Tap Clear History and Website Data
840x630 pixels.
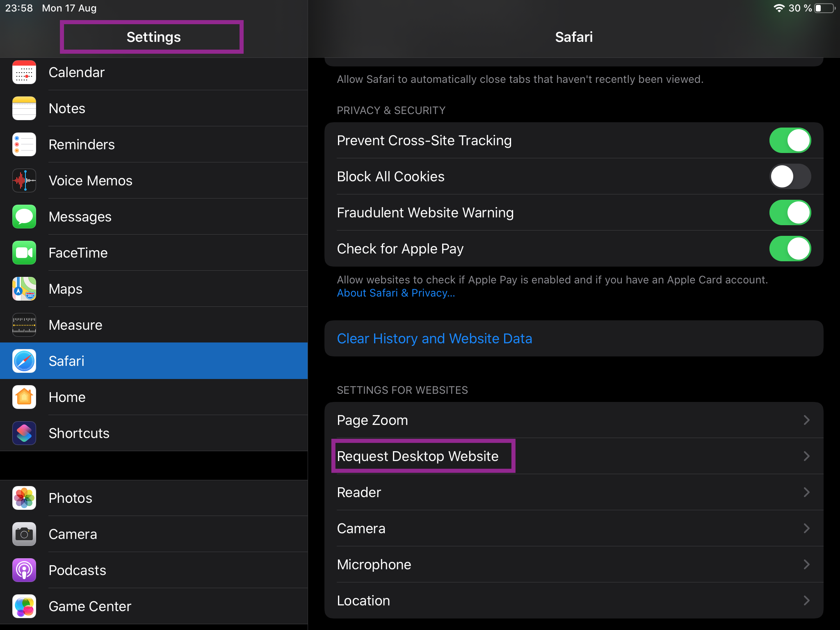[574, 339]
